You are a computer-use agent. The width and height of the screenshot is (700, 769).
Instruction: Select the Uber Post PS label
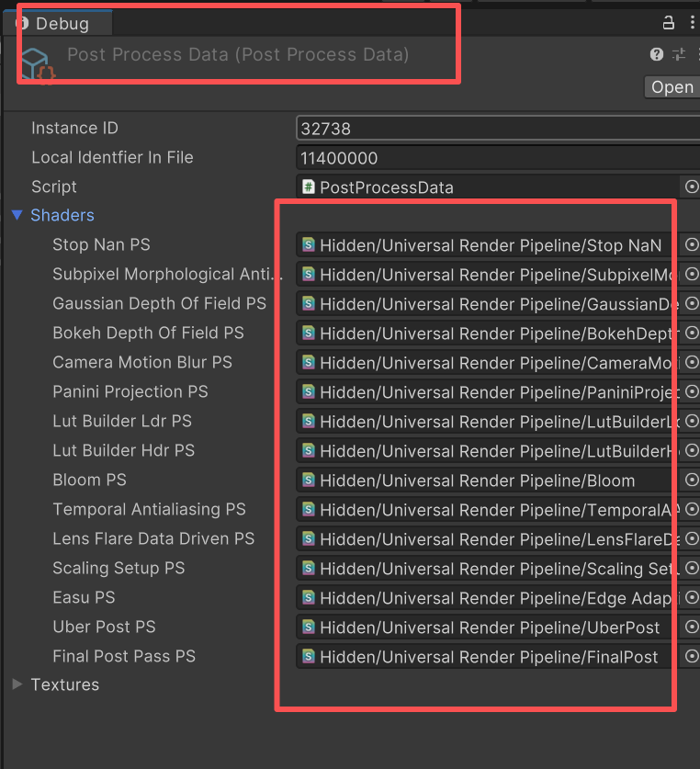click(104, 627)
